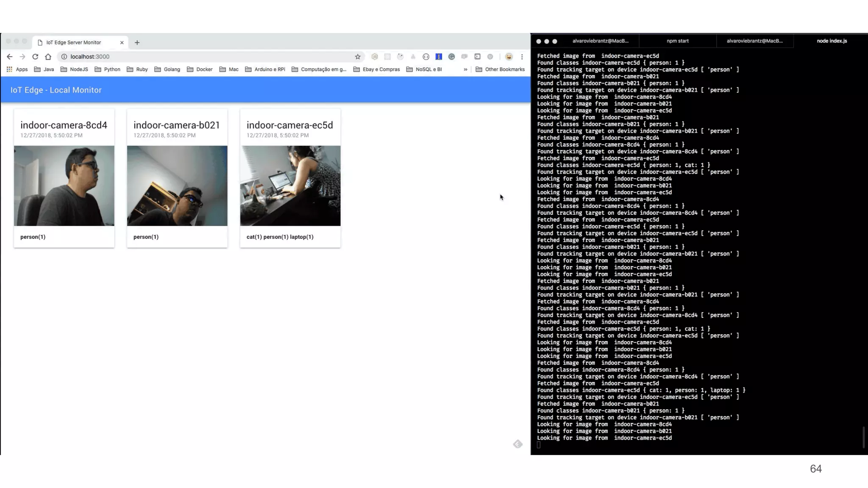This screenshot has width=868, height=488.
Task: Click the browser back arrow
Action: pyautogui.click(x=10, y=56)
